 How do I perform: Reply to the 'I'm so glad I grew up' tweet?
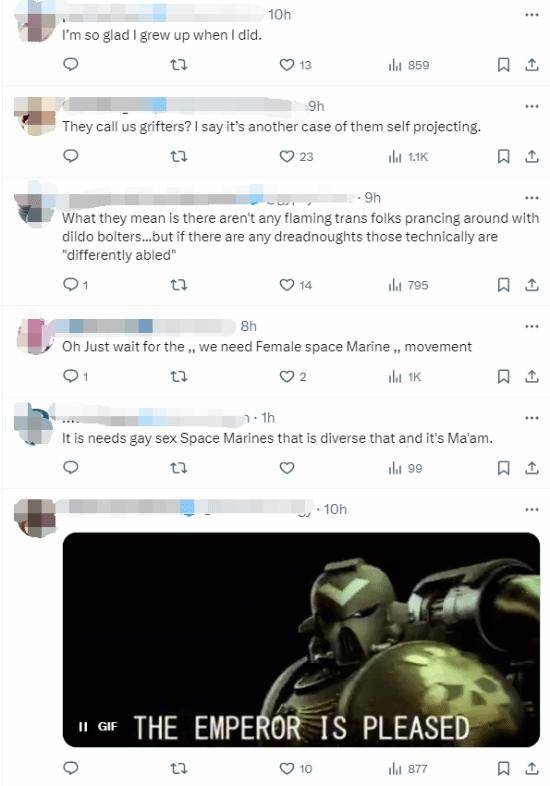(71, 64)
